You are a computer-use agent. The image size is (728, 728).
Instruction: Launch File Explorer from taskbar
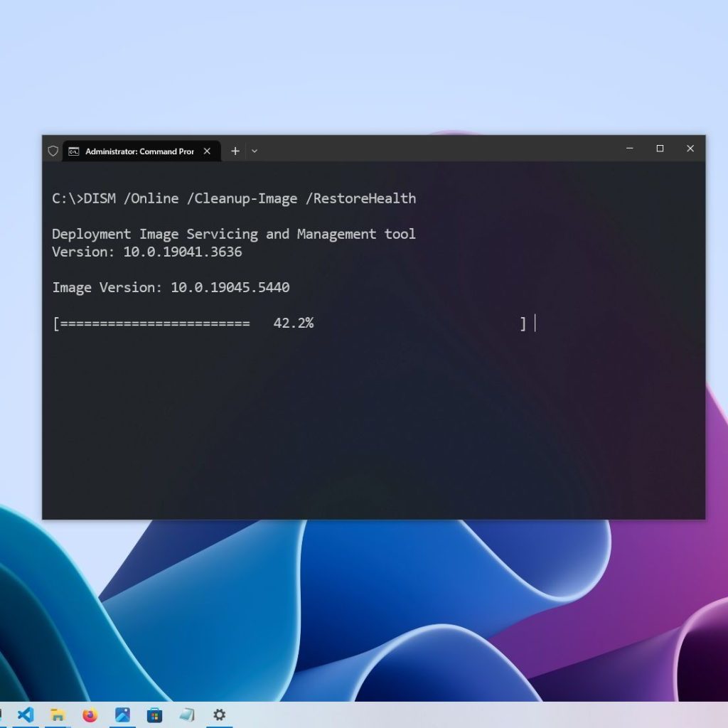(x=58, y=714)
